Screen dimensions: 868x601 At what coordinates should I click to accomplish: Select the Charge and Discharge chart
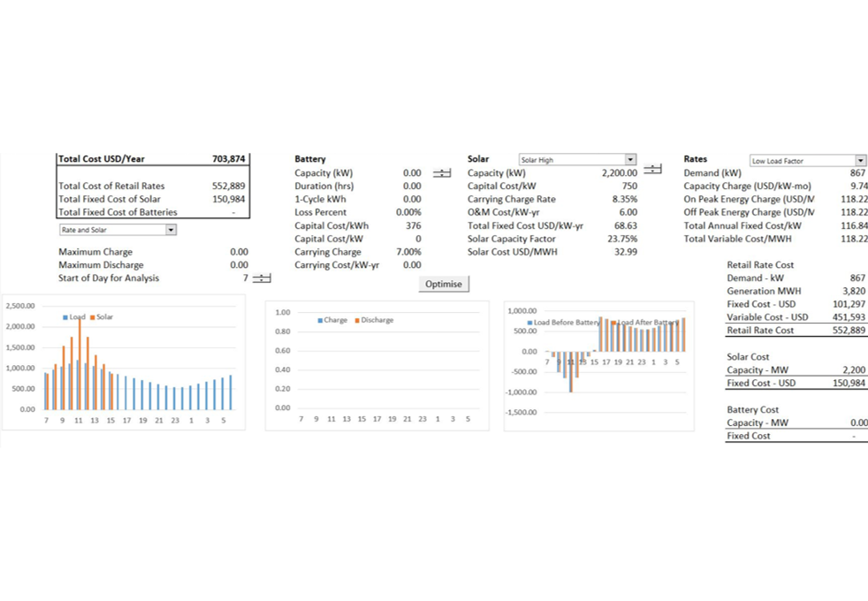(377, 366)
